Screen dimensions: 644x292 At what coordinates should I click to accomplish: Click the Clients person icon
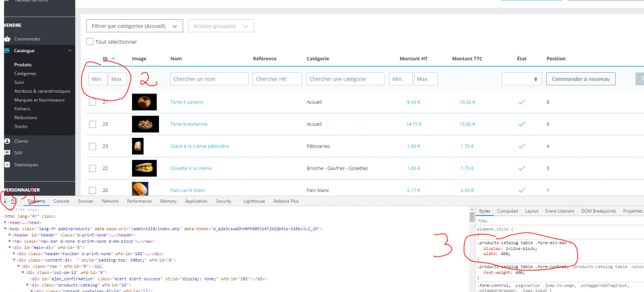pos(6,141)
